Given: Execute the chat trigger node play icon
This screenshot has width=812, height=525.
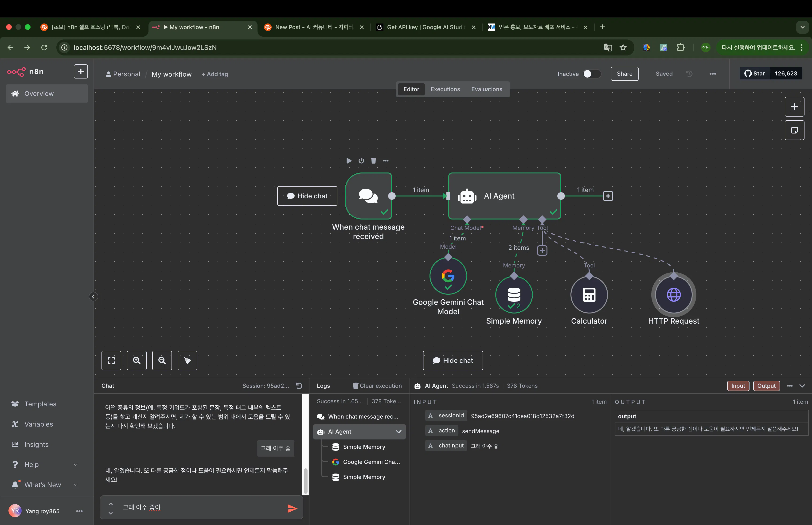Looking at the screenshot, I should point(349,161).
